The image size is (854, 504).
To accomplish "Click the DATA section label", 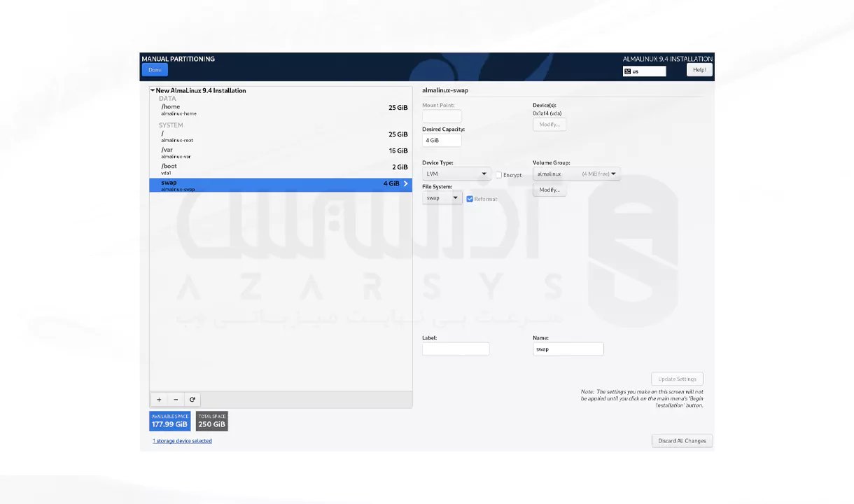I will pyautogui.click(x=167, y=99).
